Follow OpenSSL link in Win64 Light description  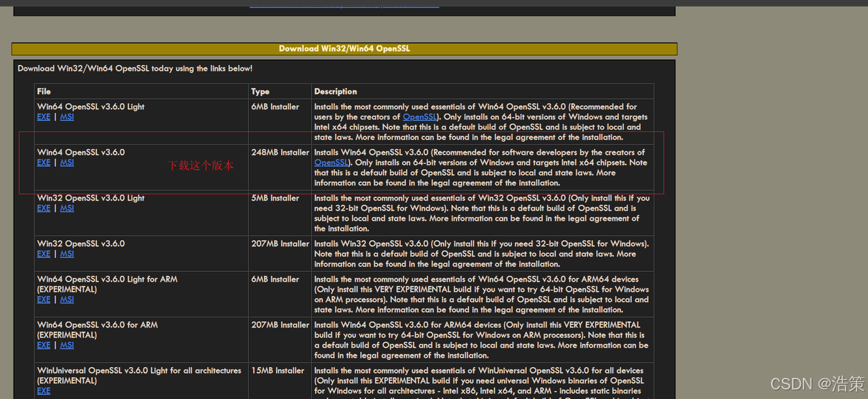pyautogui.click(x=419, y=117)
